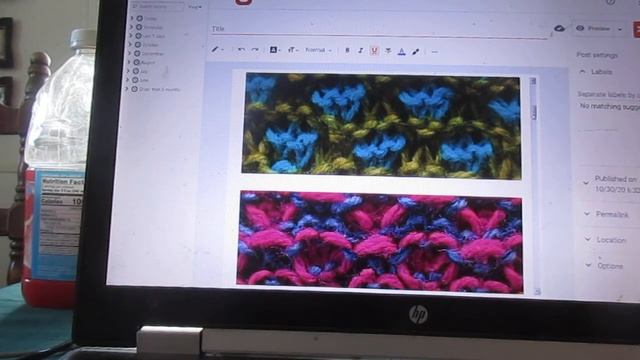Open the arrow menu next to Preview
This screenshot has height=360, width=640.
coord(620,29)
